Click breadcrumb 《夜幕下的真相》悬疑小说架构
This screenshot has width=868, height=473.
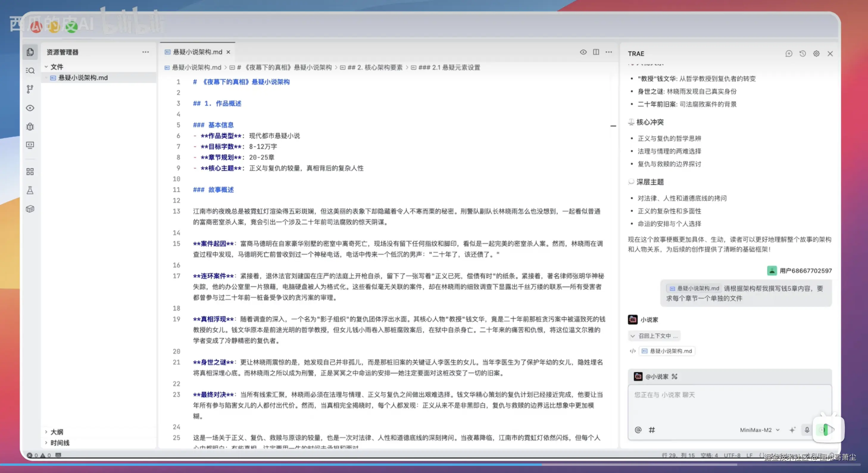pyautogui.click(x=281, y=67)
